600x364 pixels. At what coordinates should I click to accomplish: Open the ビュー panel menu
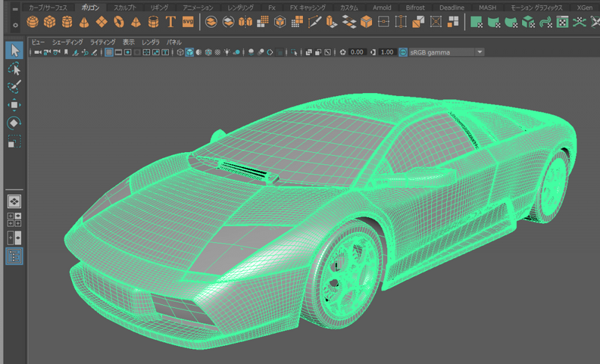point(38,42)
